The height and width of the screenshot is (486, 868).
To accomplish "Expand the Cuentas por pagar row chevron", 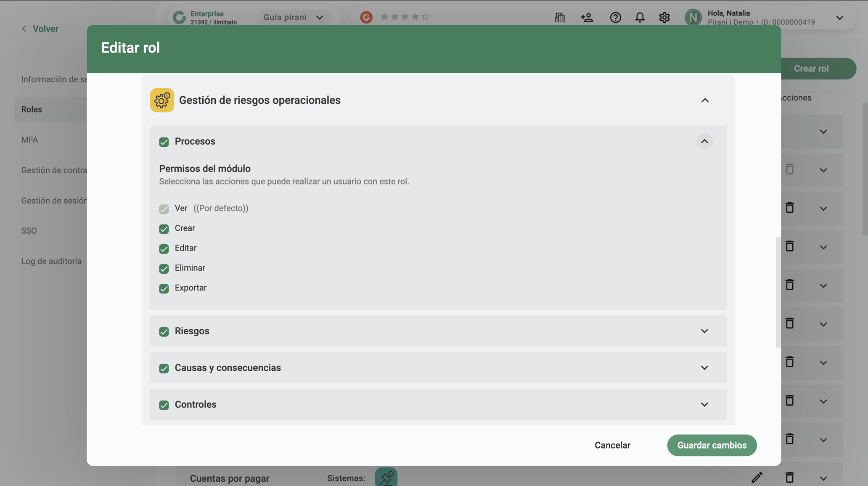I will [x=823, y=478].
